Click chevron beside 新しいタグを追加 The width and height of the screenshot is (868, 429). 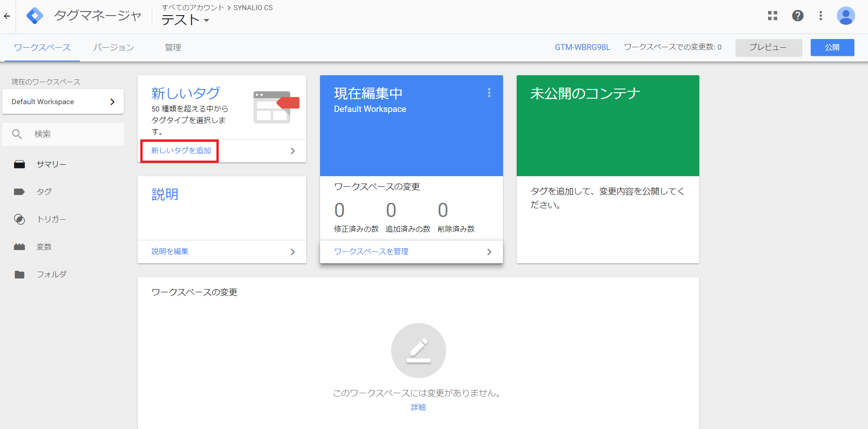point(293,151)
